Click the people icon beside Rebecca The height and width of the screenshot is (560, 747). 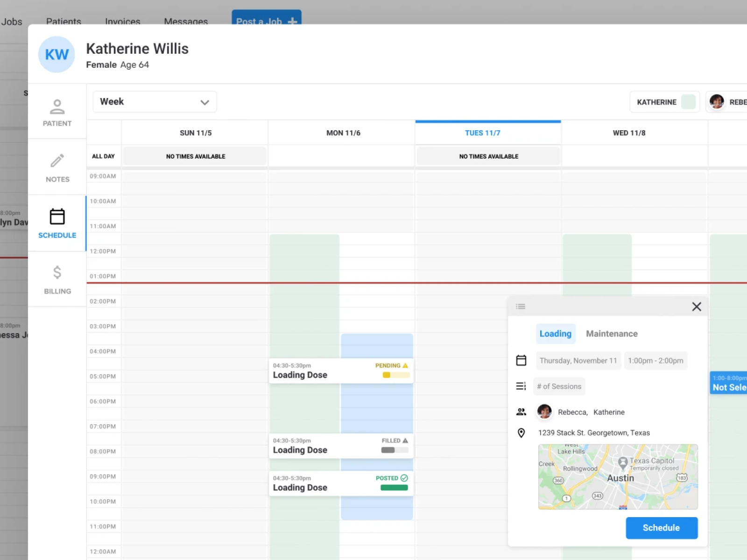pos(521,412)
